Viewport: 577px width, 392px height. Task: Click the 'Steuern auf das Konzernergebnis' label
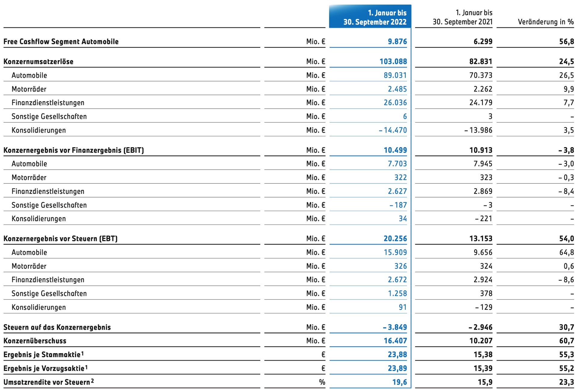click(x=57, y=327)
